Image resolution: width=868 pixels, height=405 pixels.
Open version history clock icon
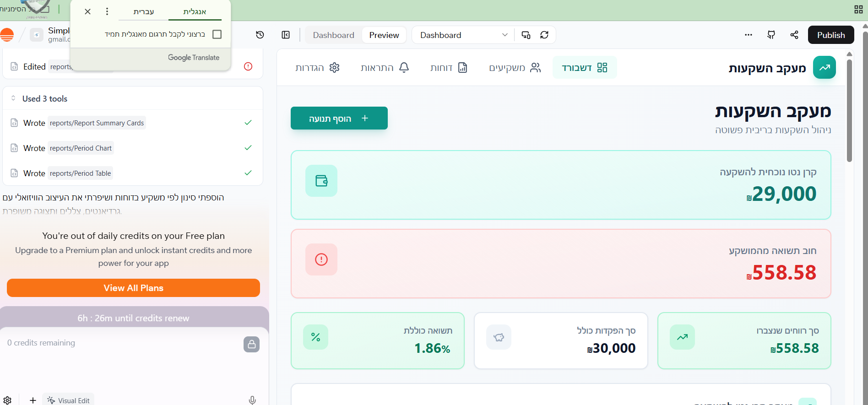pos(260,35)
